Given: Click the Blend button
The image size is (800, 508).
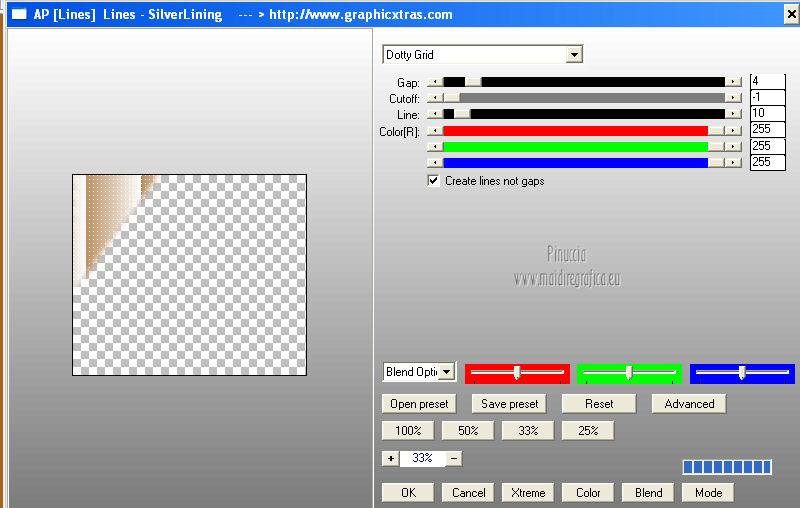Looking at the screenshot, I should point(648,493).
